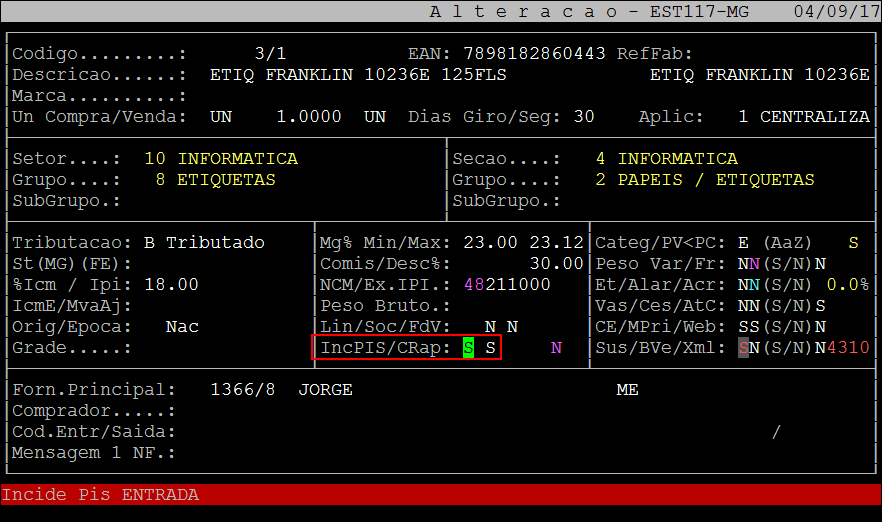Click the Dias Giro/Seg value 30

tap(583, 117)
